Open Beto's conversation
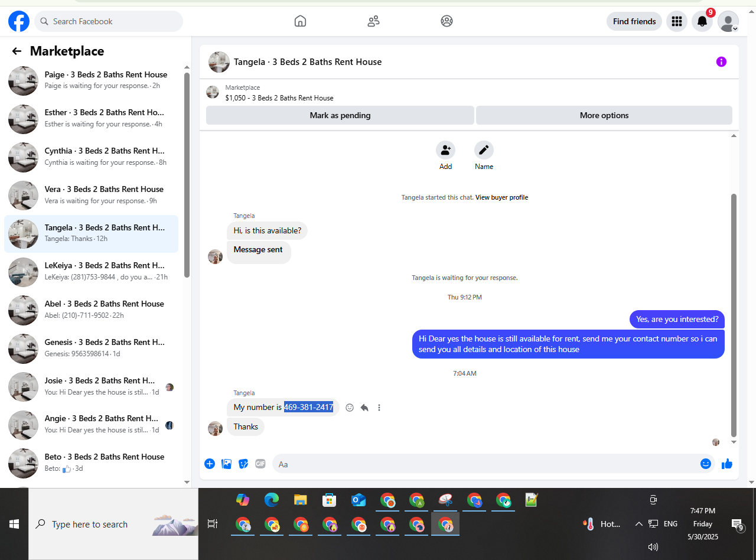This screenshot has height=560, width=756. [92, 463]
